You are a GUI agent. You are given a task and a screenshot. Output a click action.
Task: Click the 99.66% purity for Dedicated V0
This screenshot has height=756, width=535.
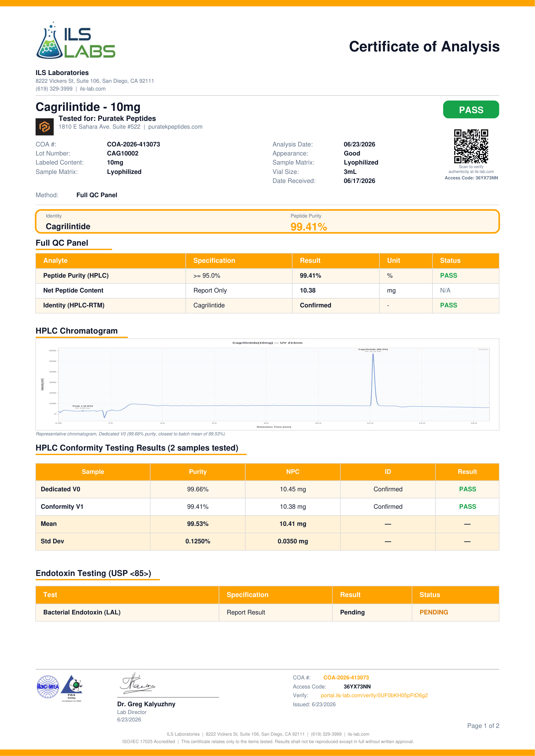coord(198,489)
